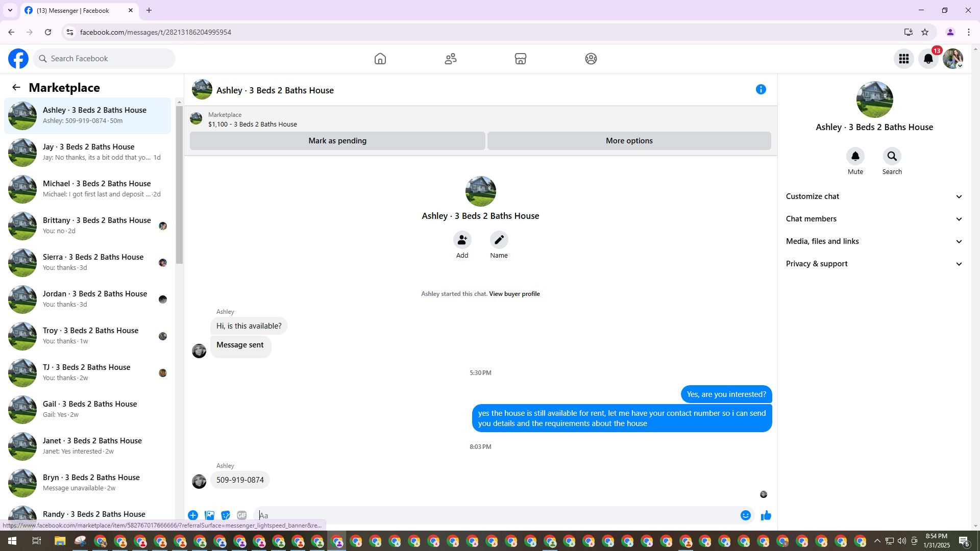View site information icon in address bar

70,32
